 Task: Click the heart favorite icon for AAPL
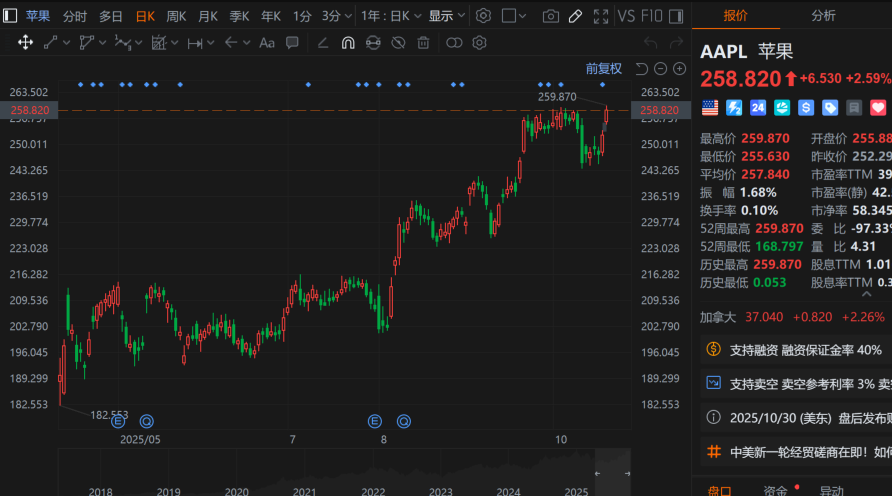[x=878, y=107]
